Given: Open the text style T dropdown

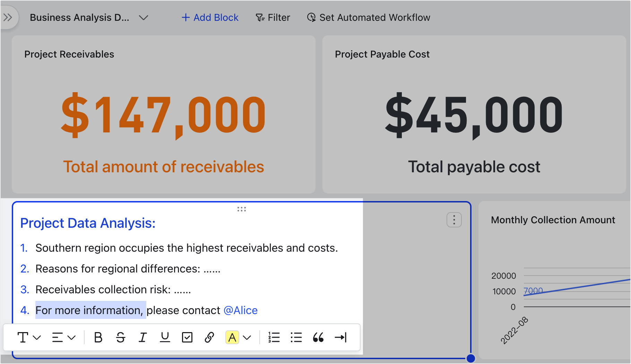Looking at the screenshot, I should click(29, 337).
